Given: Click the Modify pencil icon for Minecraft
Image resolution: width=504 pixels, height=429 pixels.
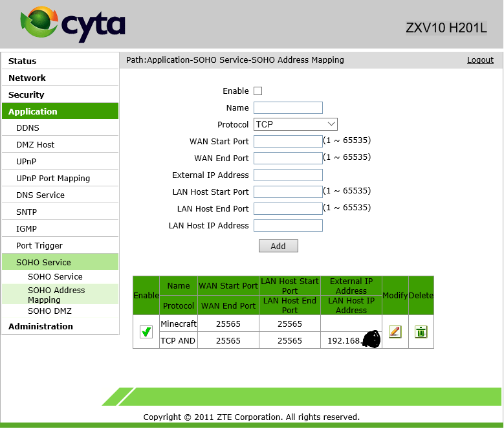Looking at the screenshot, I should tap(395, 331).
